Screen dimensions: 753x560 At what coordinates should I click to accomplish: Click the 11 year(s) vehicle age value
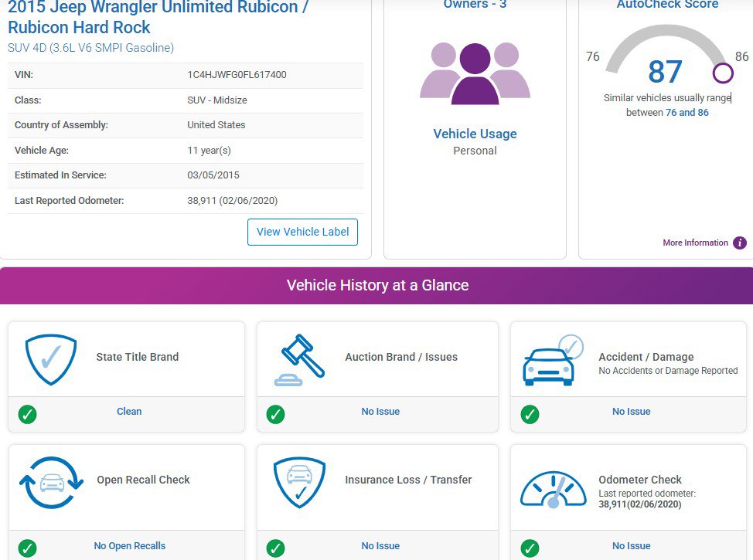pos(209,150)
